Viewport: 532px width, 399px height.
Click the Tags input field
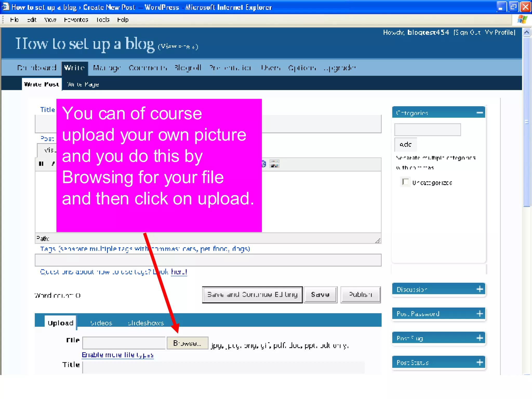(x=208, y=260)
